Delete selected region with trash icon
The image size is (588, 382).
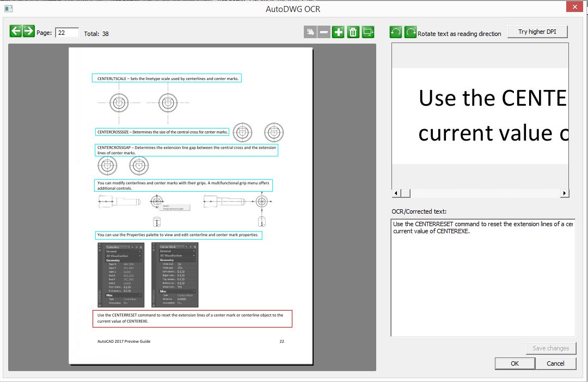coord(353,32)
